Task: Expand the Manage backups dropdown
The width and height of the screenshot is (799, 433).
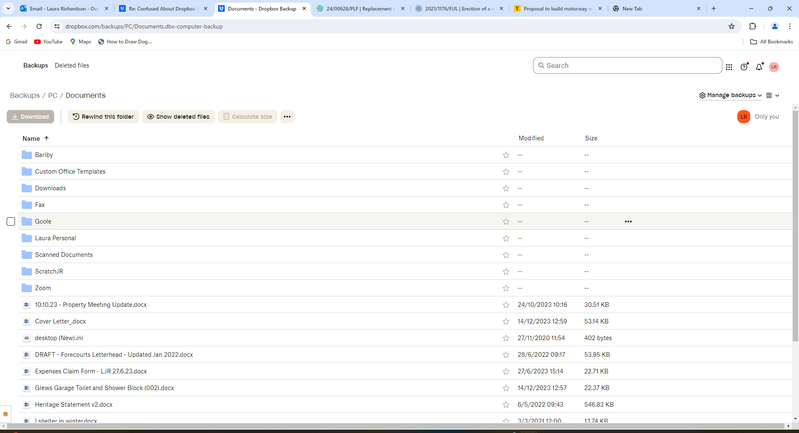Action: (729, 95)
